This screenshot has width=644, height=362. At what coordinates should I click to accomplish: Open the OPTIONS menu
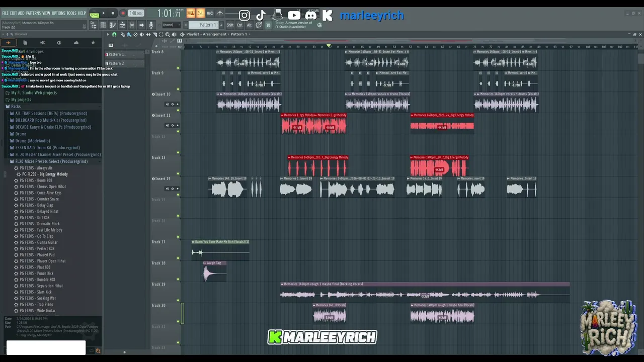pos(58,13)
